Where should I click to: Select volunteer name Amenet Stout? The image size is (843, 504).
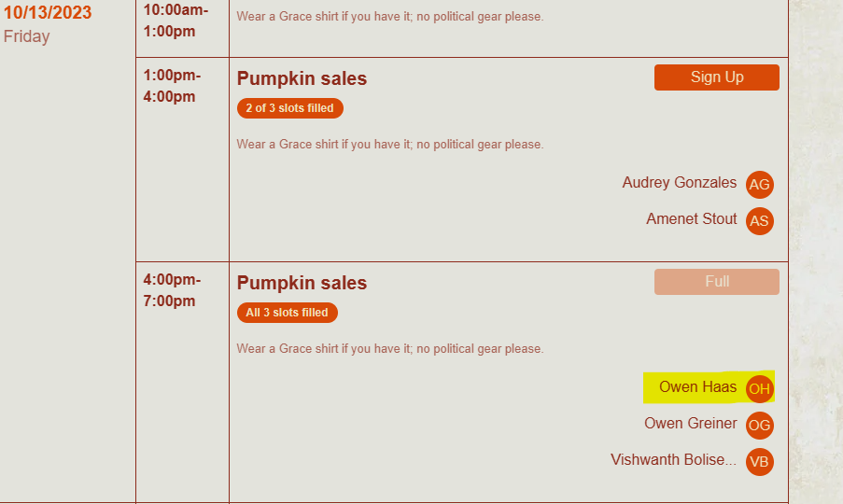coord(691,219)
